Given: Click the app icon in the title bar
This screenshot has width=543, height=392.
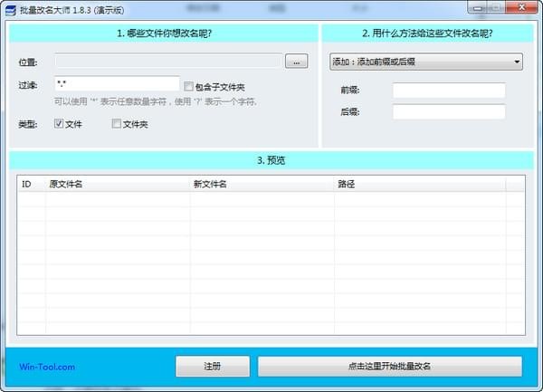Looking at the screenshot, I should click(x=10, y=8).
